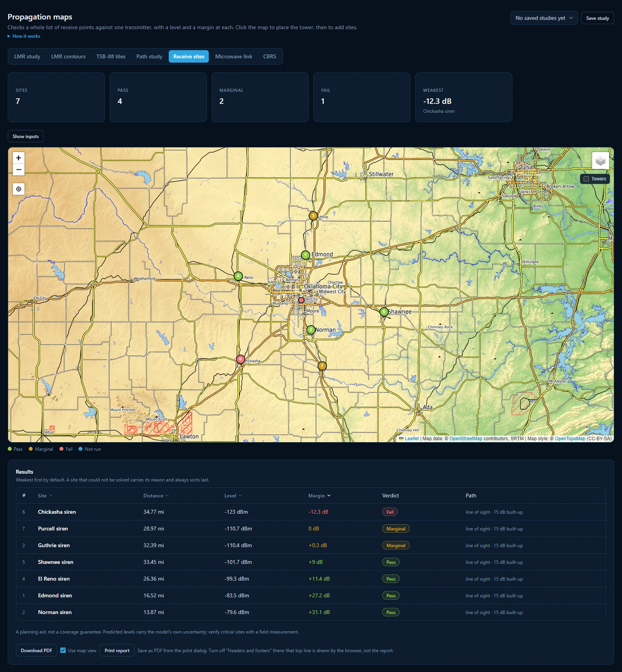Click the Show inputs button
622x672 pixels.
(x=25, y=136)
